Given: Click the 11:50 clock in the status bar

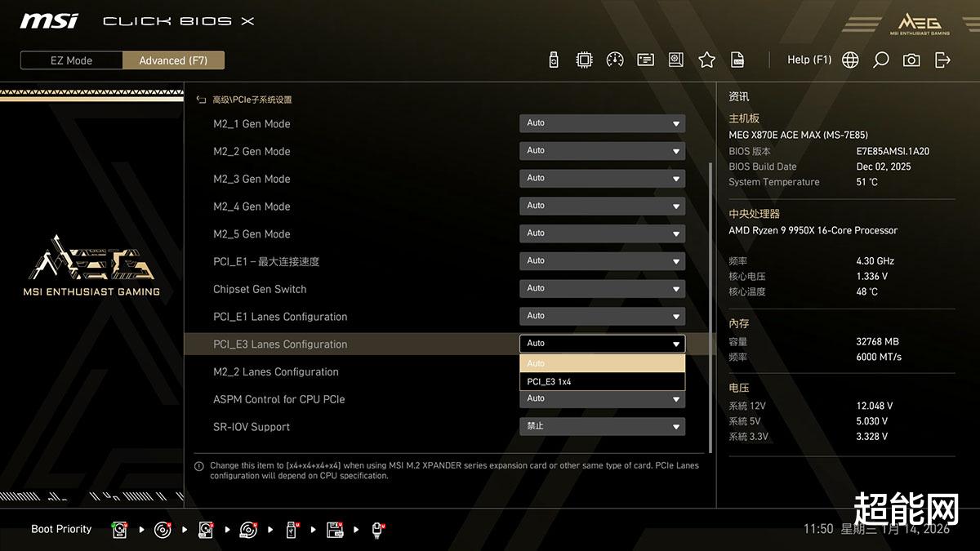Looking at the screenshot, I should (x=818, y=529).
